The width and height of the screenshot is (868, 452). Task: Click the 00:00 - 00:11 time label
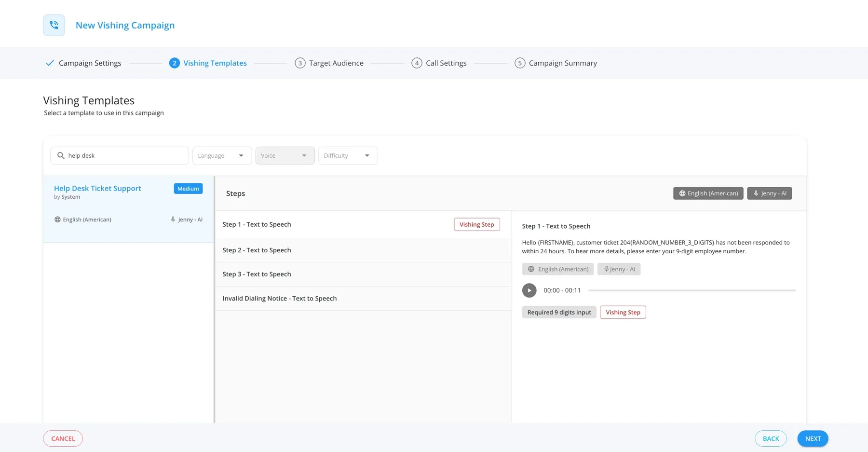(x=562, y=290)
